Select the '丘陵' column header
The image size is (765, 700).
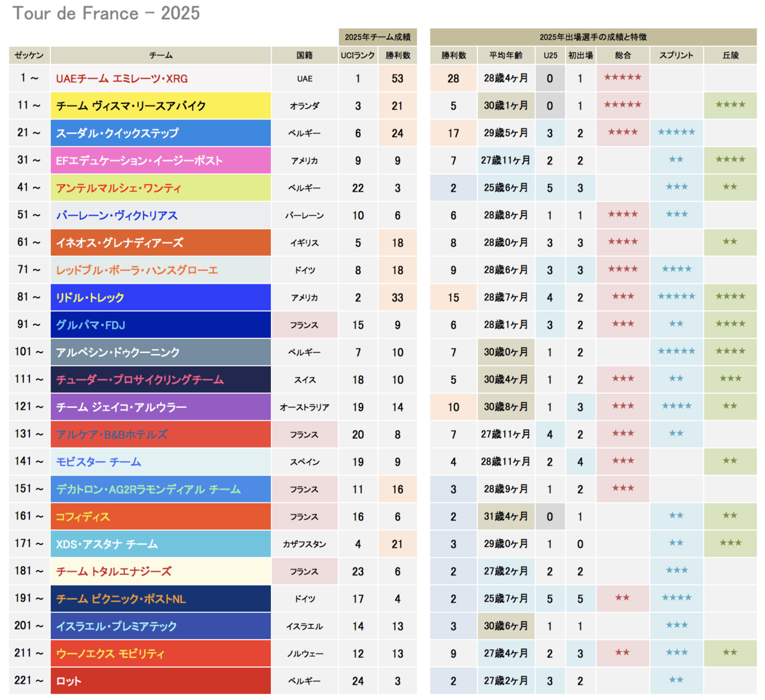tap(731, 55)
